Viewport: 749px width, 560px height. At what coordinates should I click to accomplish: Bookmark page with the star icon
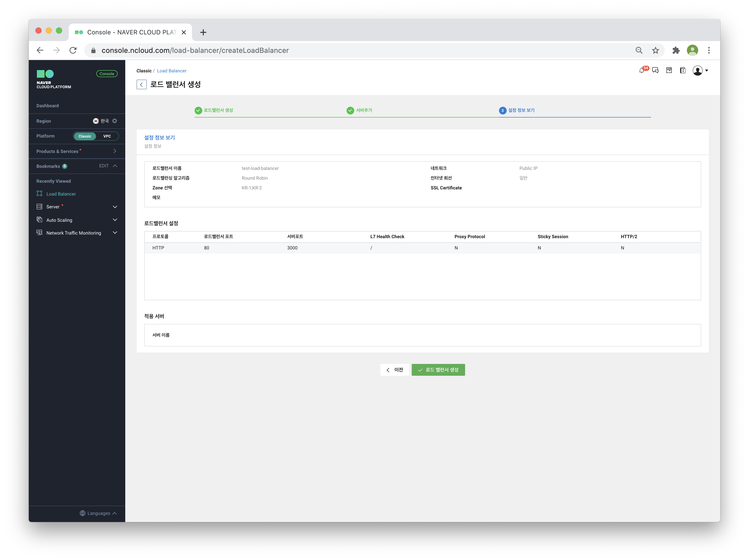click(x=656, y=51)
